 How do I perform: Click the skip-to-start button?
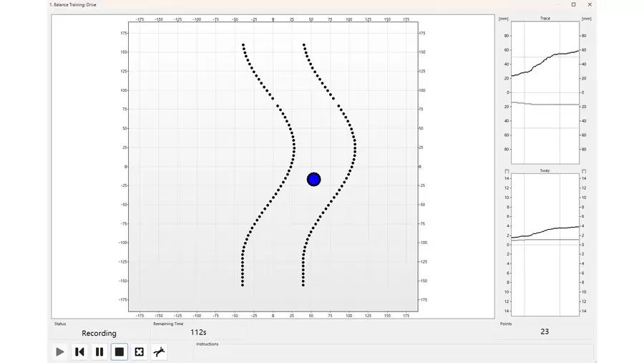tap(79, 352)
